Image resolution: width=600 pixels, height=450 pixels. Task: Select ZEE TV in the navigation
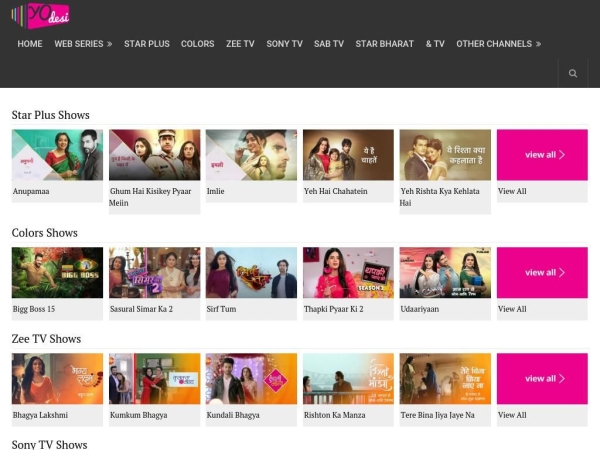(240, 44)
